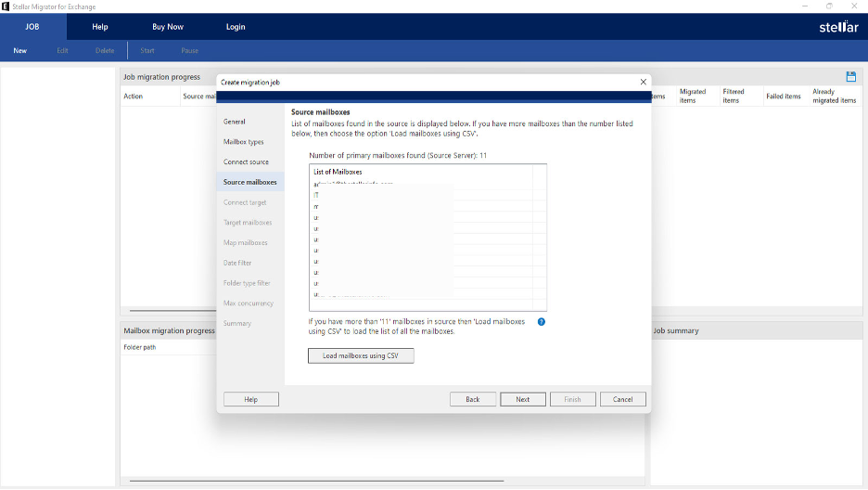The image size is (868, 490).
Task: Select the Source mailboxes step
Action: [250, 182]
